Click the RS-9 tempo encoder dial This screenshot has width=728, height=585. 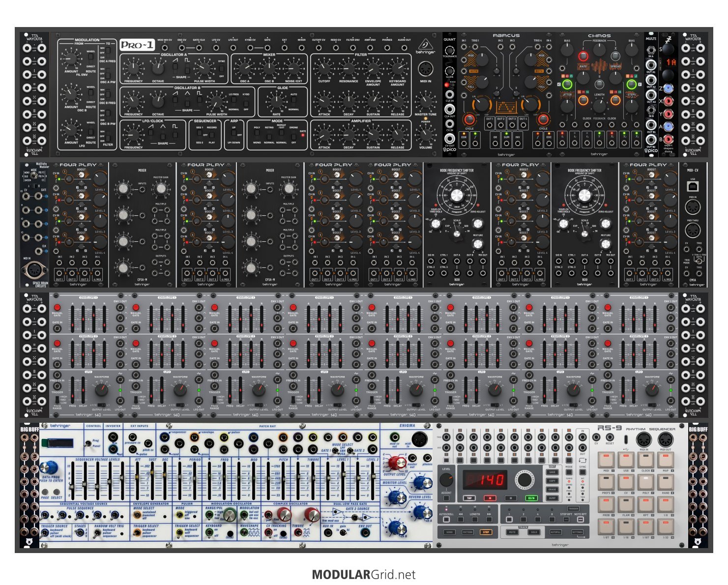point(524,480)
